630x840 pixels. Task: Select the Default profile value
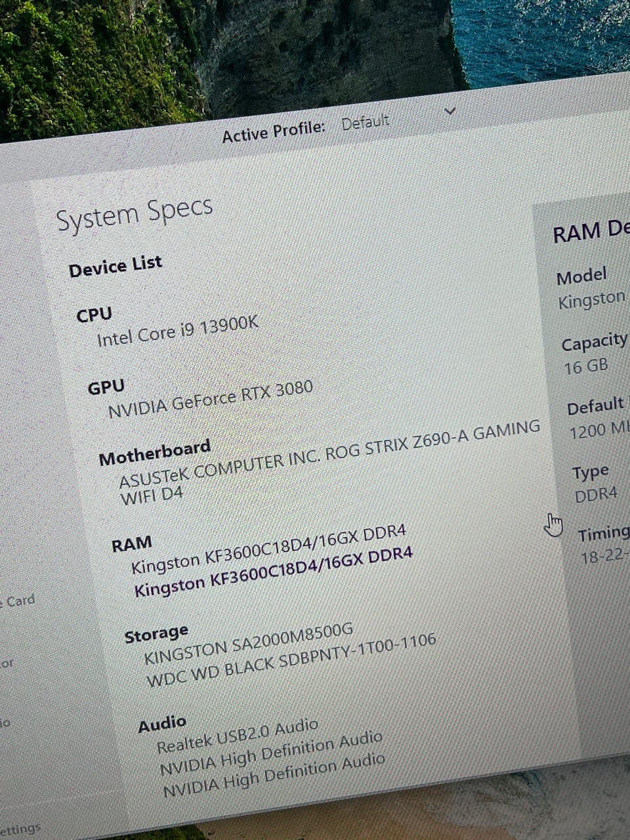[x=366, y=123]
